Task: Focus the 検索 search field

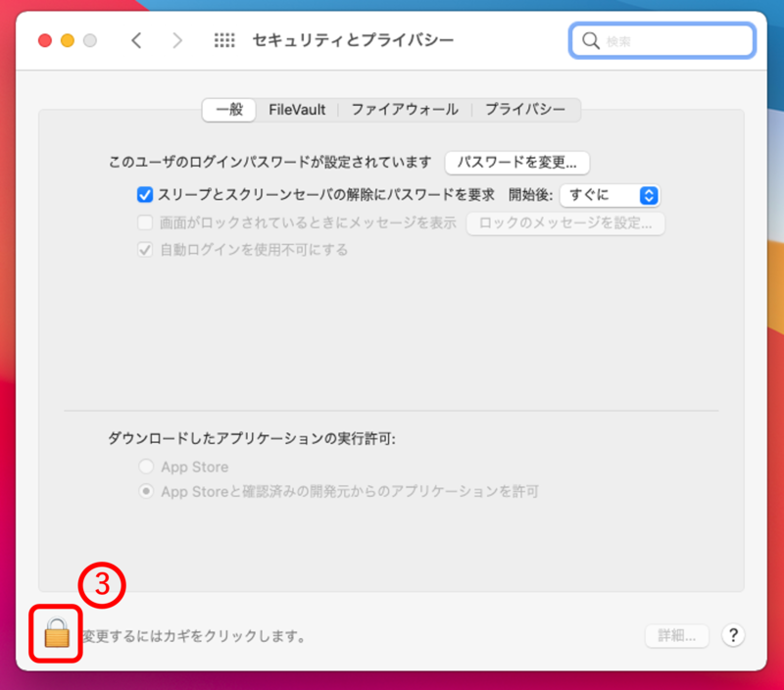Action: click(662, 40)
